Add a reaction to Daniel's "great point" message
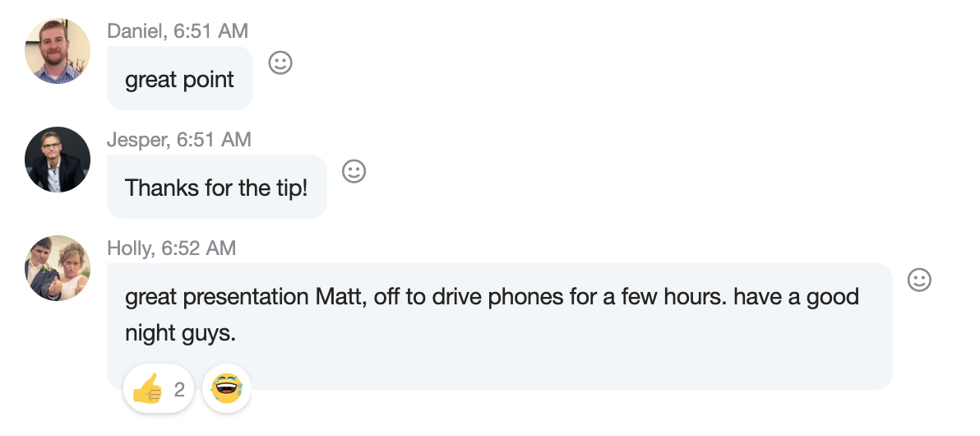 pos(280,63)
